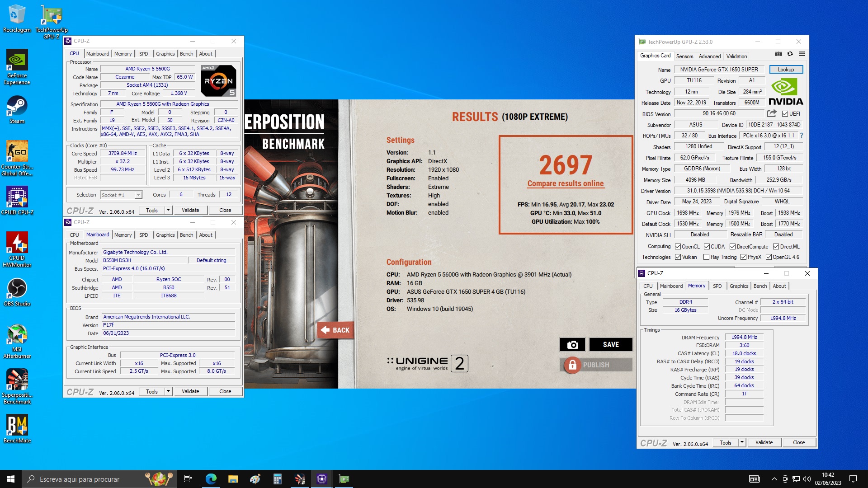Click Tools button in Mainboard CPU-Z window
Viewport: 868px width, 488px height.
(x=152, y=391)
